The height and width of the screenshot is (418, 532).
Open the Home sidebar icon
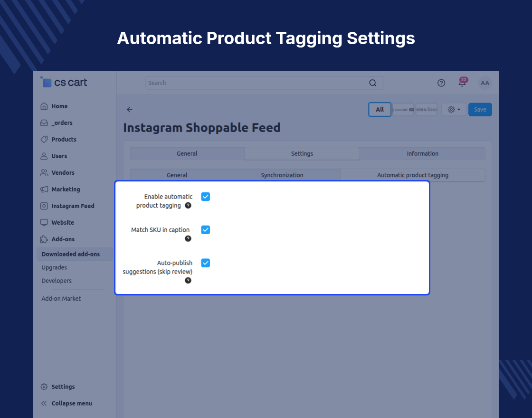(x=44, y=106)
